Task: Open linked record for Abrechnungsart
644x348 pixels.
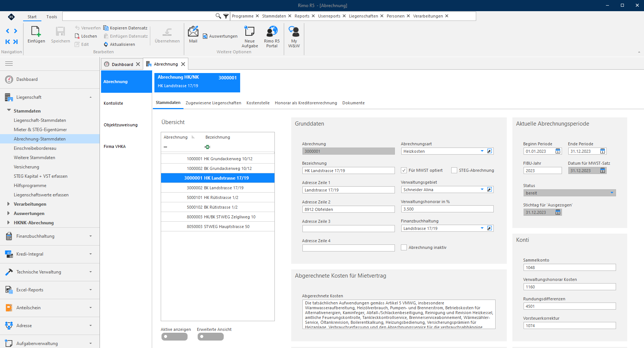Action: [490, 151]
